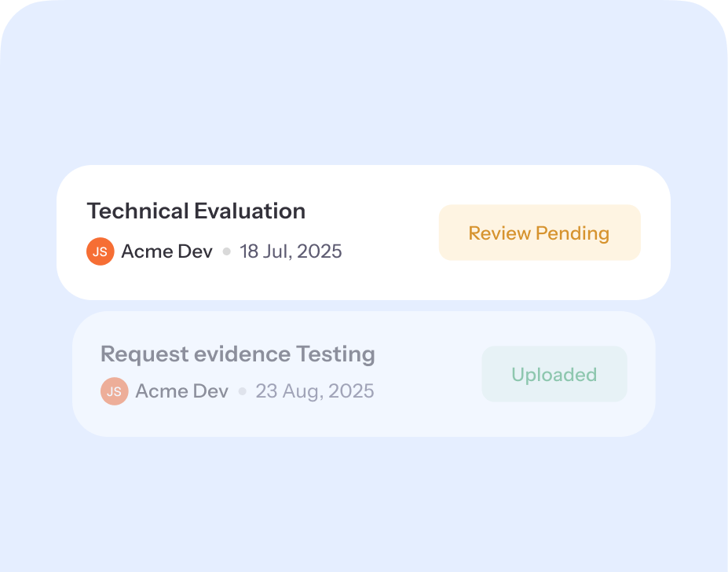Select the JS avatar beside Request evidence Testing
This screenshot has width=728, height=572.
pos(114,390)
